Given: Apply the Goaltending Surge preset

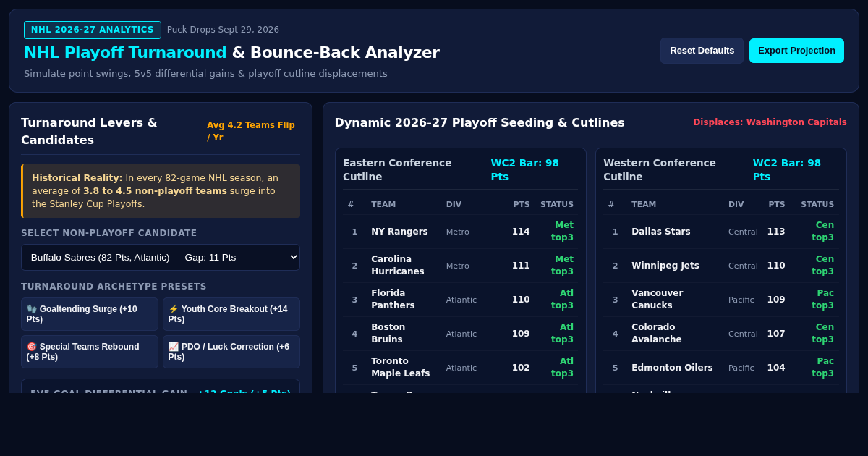Looking at the screenshot, I should tap(90, 314).
